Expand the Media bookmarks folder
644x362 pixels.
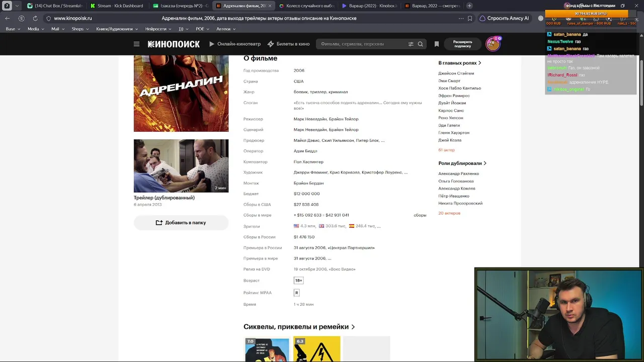[36, 29]
